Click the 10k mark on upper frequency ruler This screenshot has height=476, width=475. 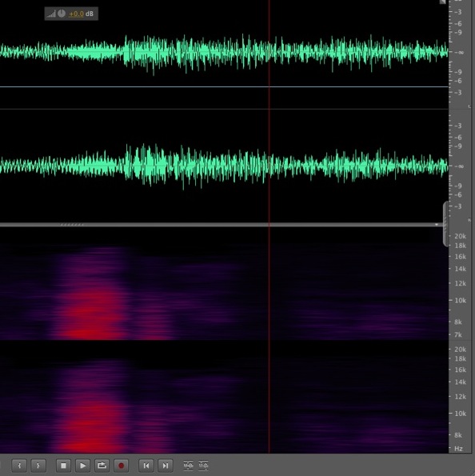[x=460, y=301]
